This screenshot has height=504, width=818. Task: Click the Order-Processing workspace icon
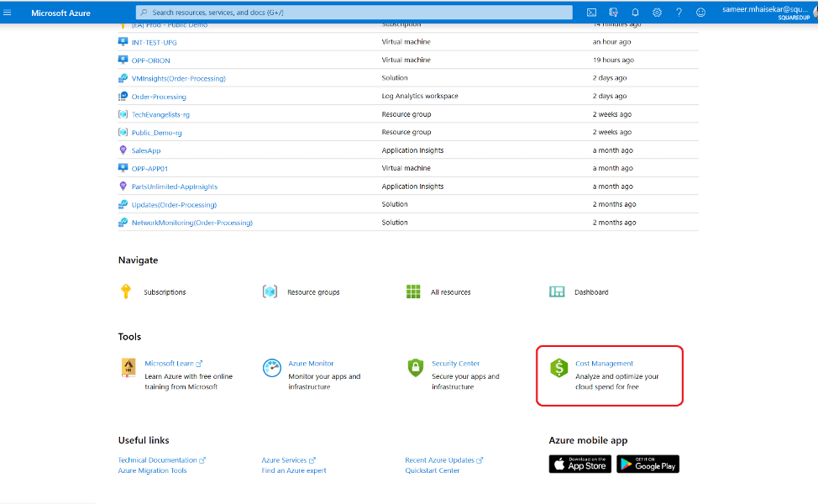(x=123, y=96)
